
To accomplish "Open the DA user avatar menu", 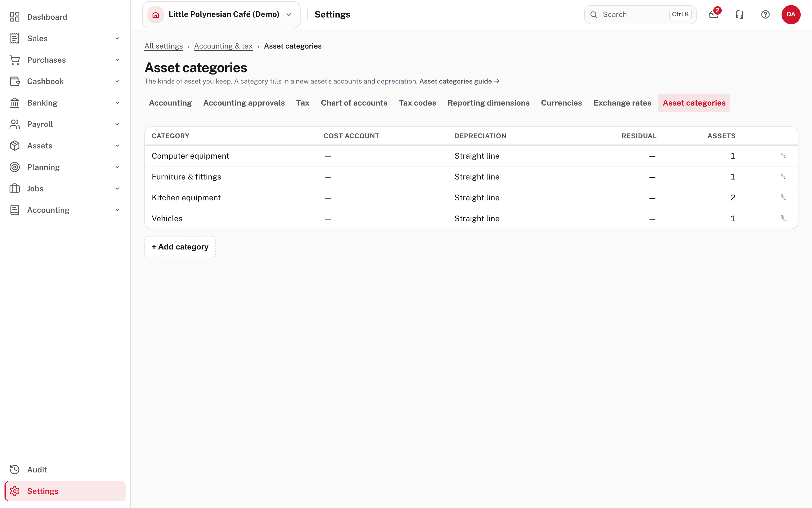I will (791, 14).
